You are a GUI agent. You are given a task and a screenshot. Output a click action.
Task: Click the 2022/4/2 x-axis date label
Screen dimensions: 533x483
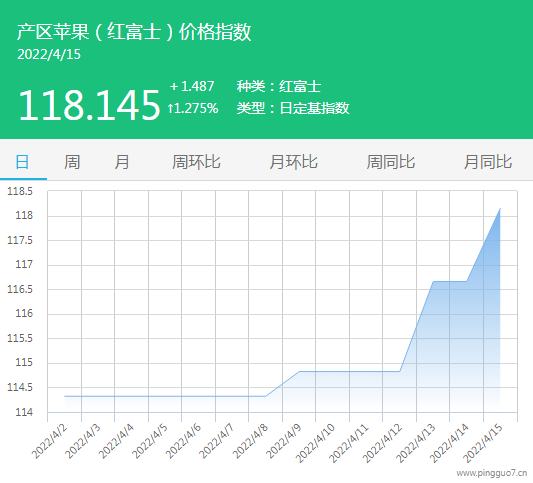(49, 441)
